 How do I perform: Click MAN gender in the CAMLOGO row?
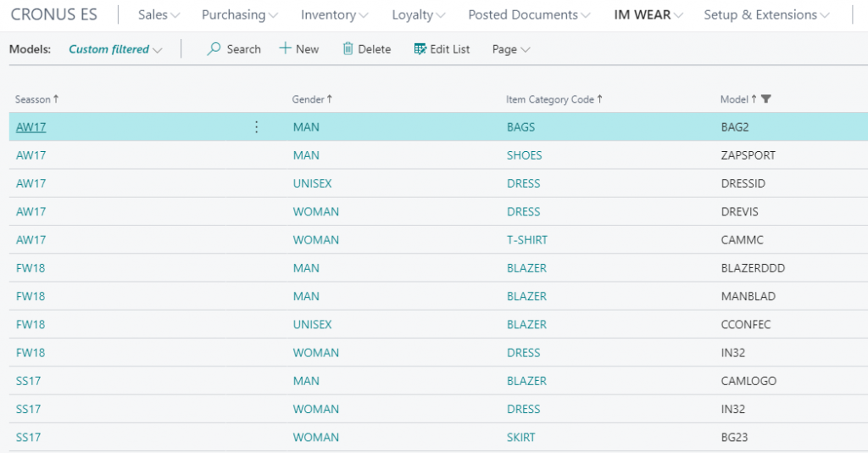click(306, 381)
